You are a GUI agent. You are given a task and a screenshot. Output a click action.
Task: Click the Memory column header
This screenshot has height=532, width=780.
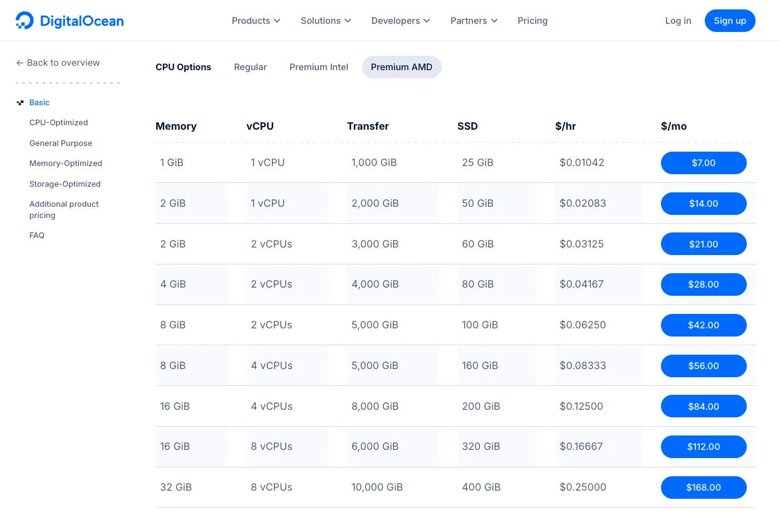176,126
